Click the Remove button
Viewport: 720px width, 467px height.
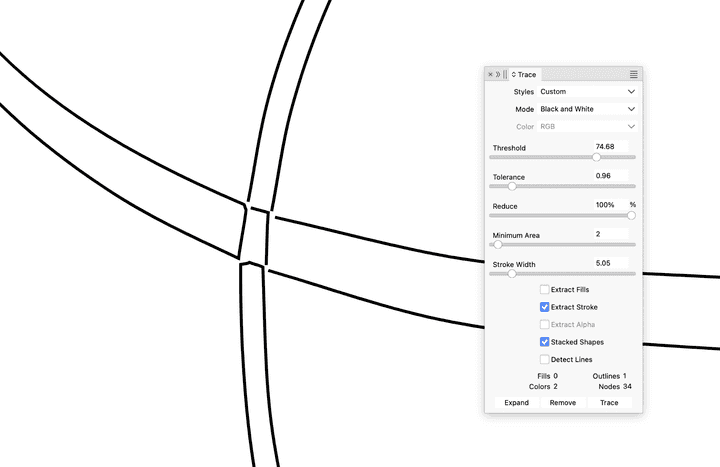[x=563, y=403]
